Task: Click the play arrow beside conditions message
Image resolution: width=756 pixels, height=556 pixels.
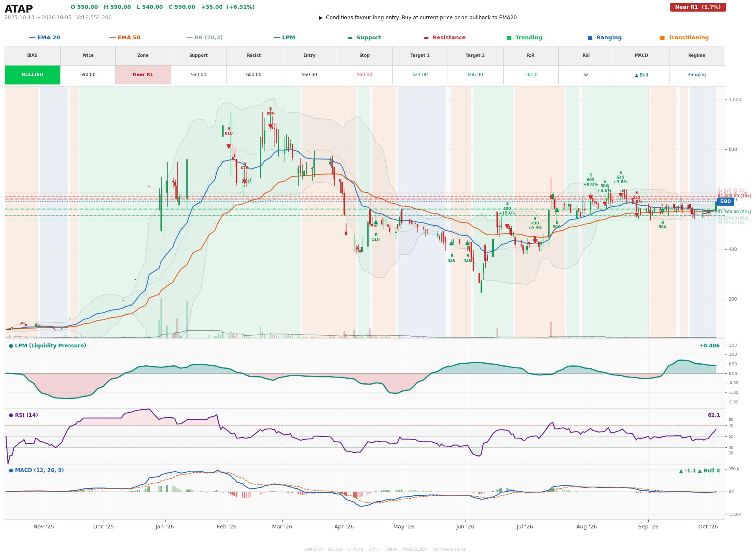Action: click(x=321, y=18)
